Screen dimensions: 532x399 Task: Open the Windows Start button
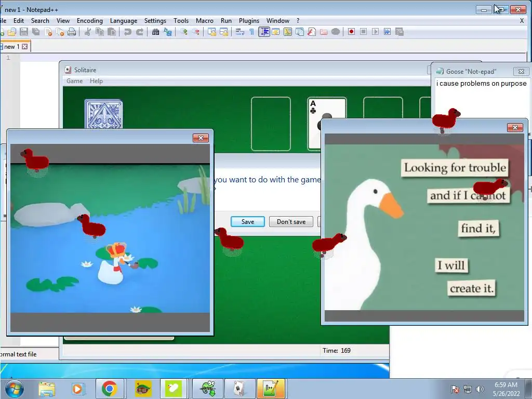click(x=14, y=389)
